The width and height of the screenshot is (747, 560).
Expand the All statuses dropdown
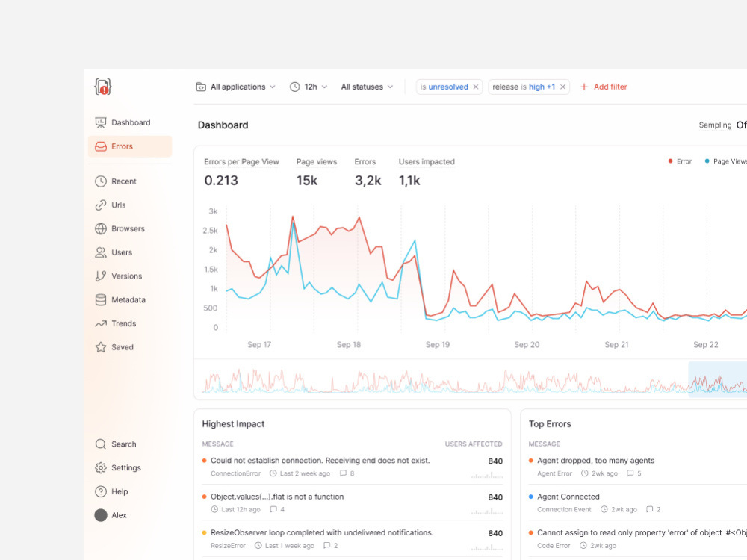(367, 87)
